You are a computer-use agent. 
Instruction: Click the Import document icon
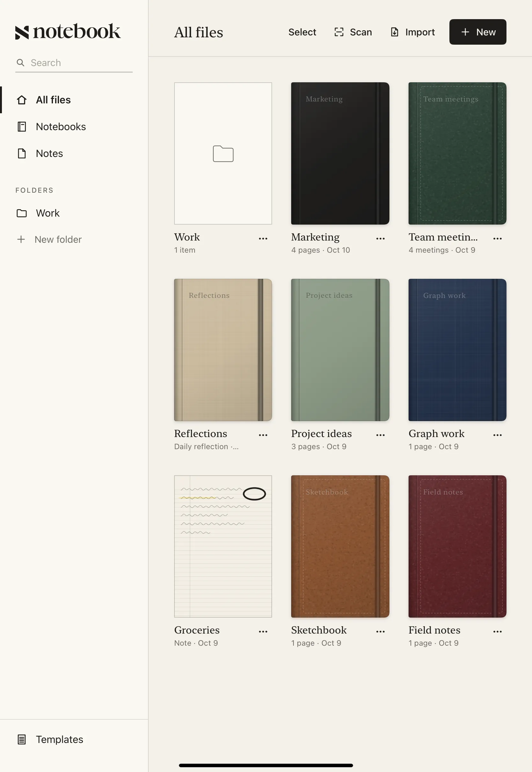394,32
